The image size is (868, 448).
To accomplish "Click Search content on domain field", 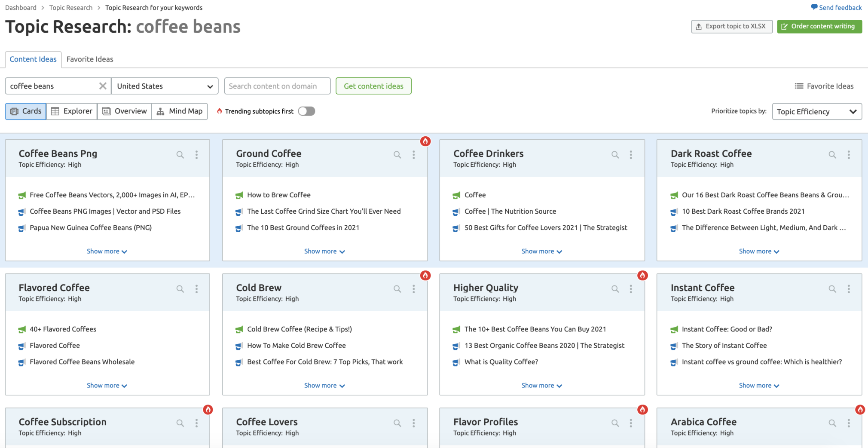I will click(x=277, y=86).
